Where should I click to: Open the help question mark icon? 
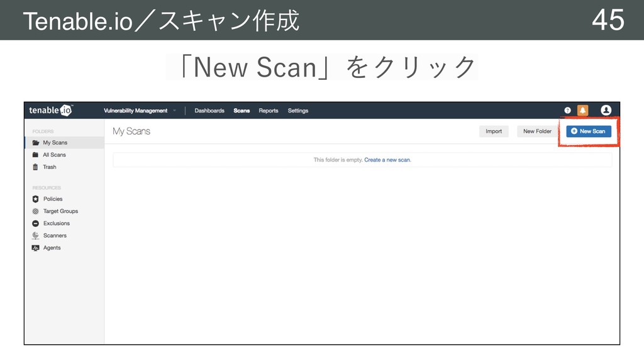(568, 111)
